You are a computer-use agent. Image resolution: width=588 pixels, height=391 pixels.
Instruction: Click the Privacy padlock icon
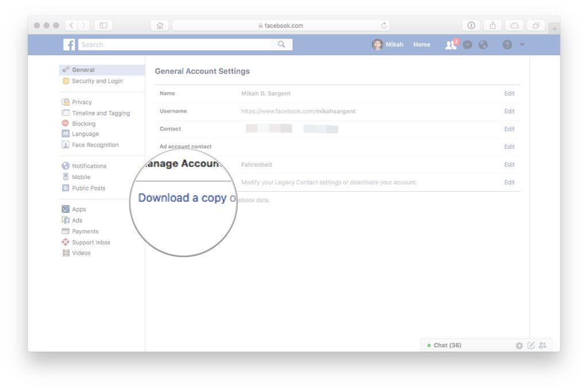(x=65, y=102)
